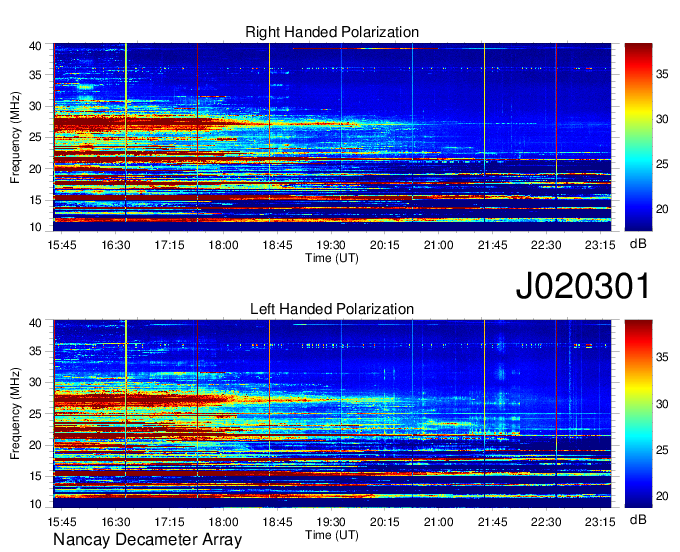The height and width of the screenshot is (552, 680).
Task: Click the Frequency (MHz) label of the left-handed plot
Action: click(15, 414)
